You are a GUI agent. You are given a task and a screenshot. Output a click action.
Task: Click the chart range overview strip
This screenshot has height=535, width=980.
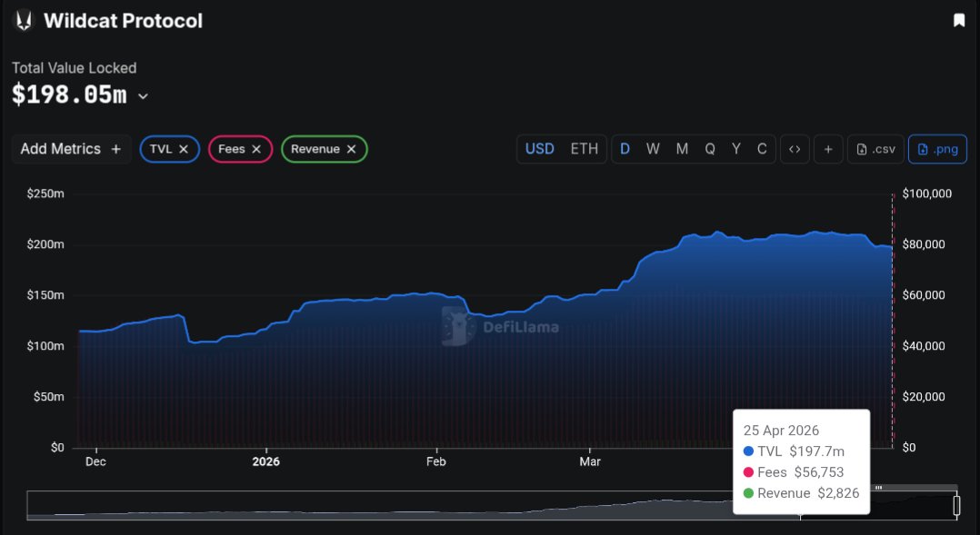coord(492,505)
